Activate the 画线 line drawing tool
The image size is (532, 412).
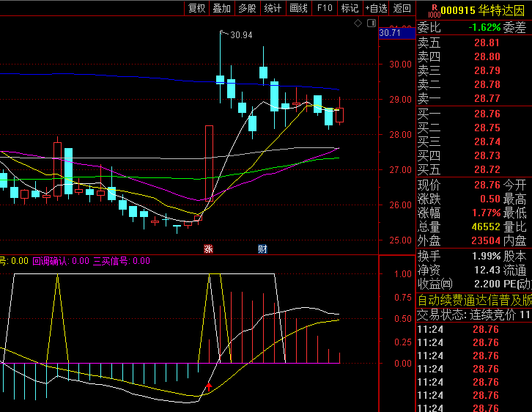[x=298, y=8]
